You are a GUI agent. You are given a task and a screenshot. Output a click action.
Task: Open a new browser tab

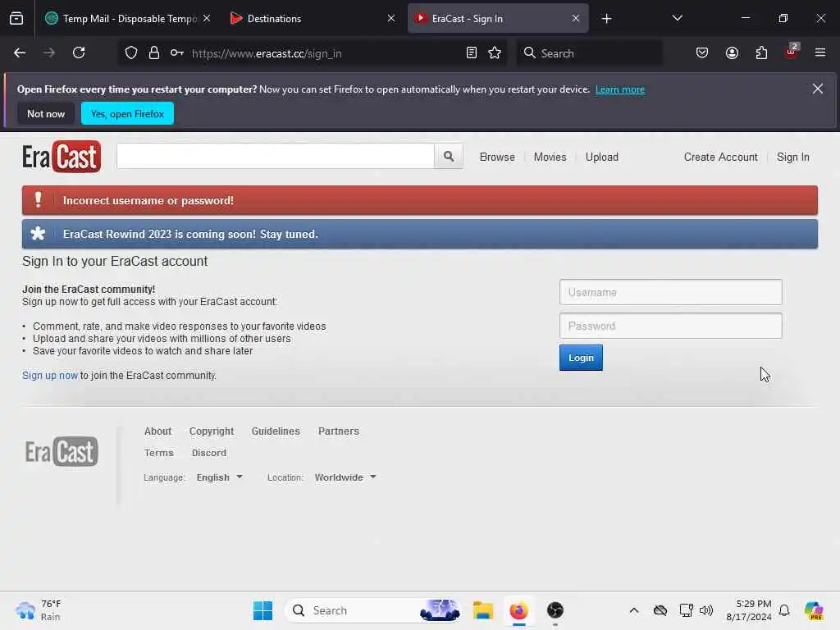(x=606, y=19)
